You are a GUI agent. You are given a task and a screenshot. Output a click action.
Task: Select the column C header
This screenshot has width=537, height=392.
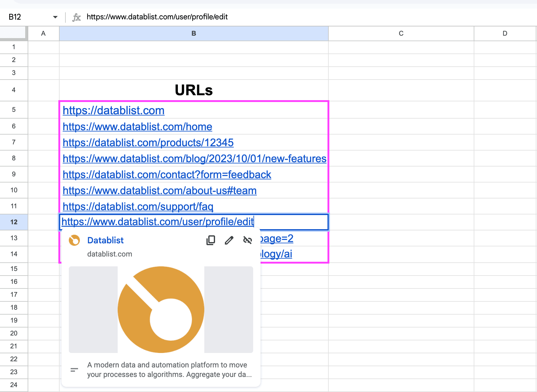point(401,33)
